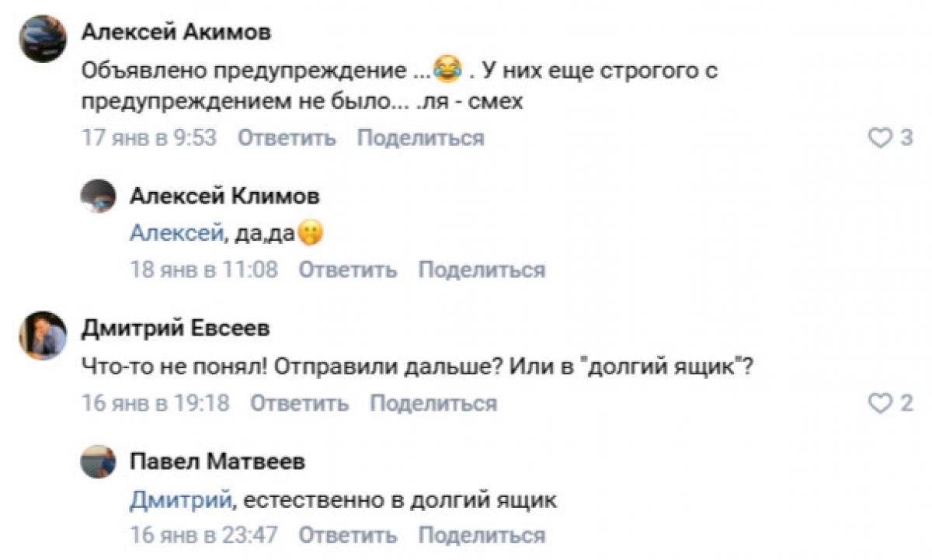Image resolution: width=932 pixels, height=560 pixels.
Task: Open Алексей Климов's profile avatar
Action: 99,197
